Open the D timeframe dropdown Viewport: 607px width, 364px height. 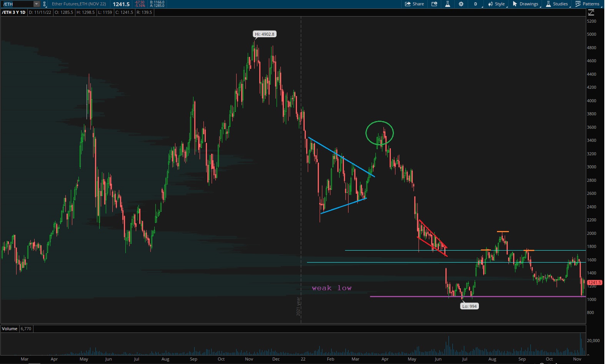click(x=476, y=4)
